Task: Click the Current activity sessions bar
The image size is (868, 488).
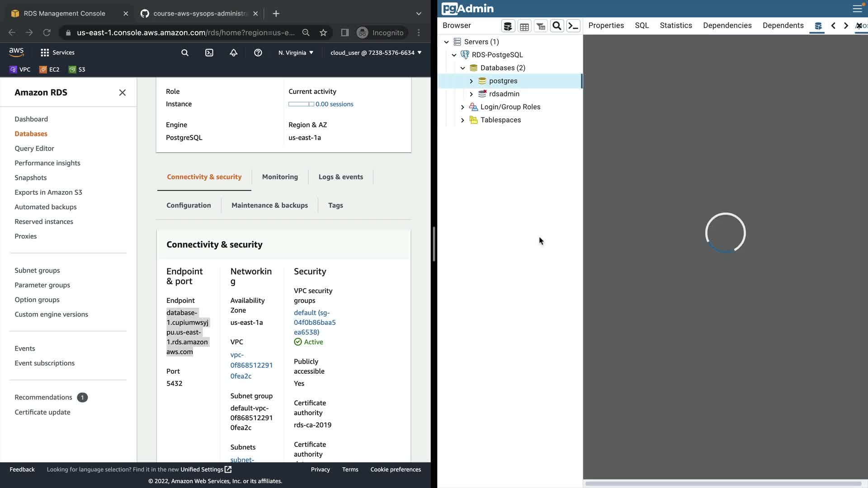Action: [301, 104]
